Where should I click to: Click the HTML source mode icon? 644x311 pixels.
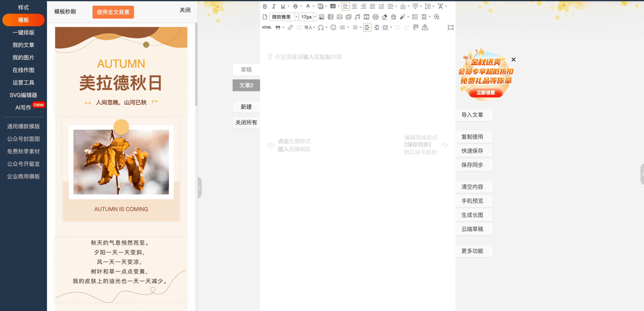coord(266,28)
